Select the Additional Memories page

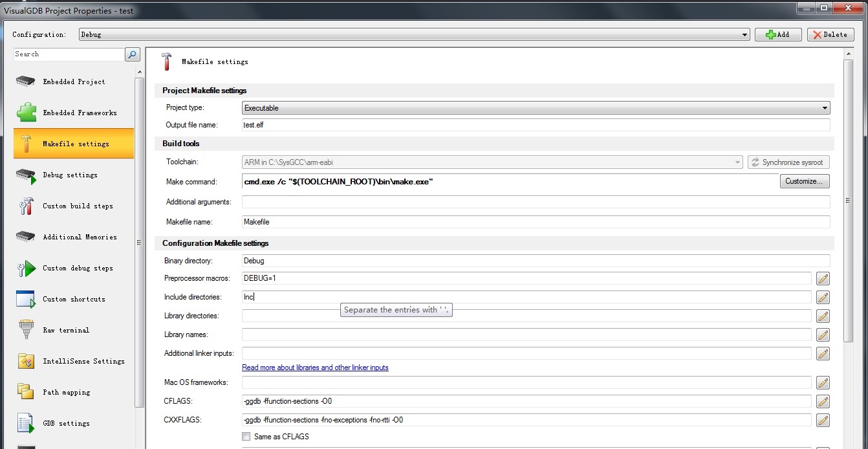coord(74,237)
